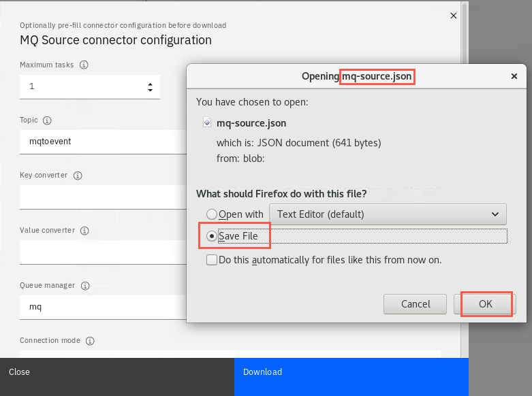Click into the Topic field containing mqtoevent
Image resolution: width=532 pixels, height=396 pixels.
[x=103, y=142]
